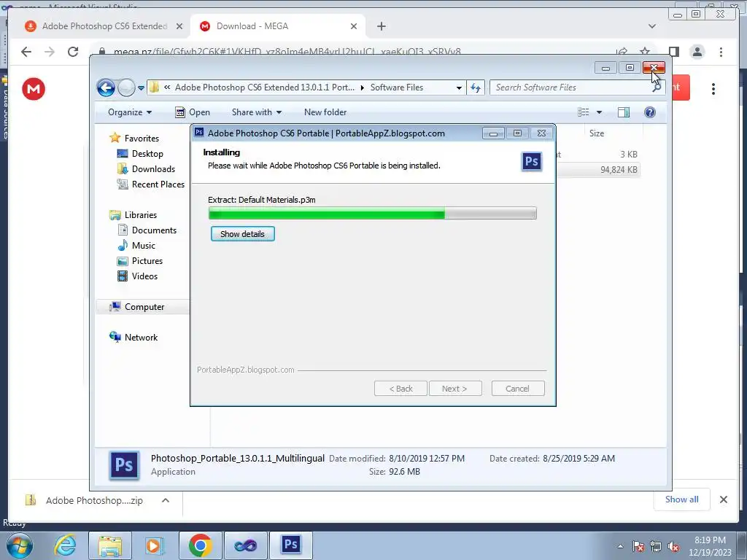Screen dimensions: 747x560
Task: Click the Adobe Photoshop CS6 Extended breadcrumb folder
Action: pyautogui.click(x=264, y=87)
